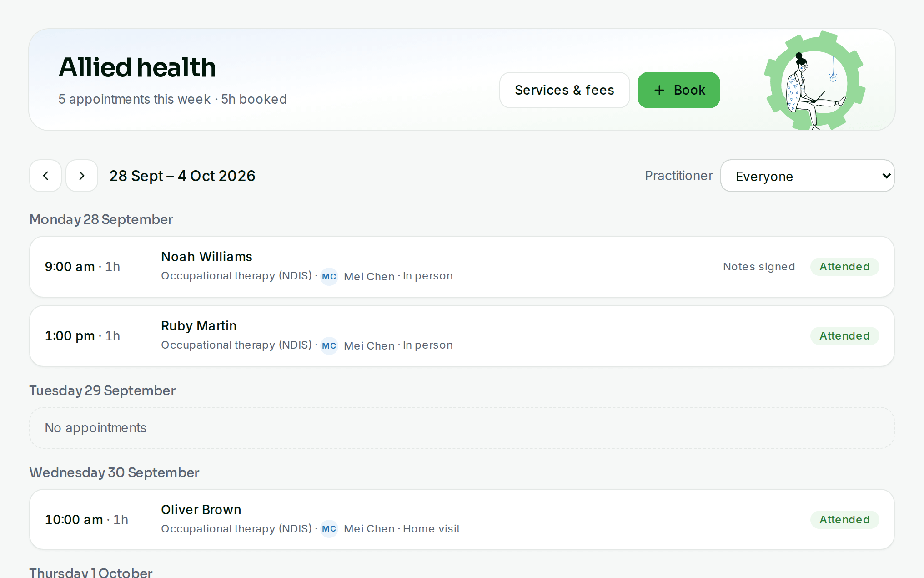Click the plus Book button
Screen dimensions: 924x578
tap(678, 90)
